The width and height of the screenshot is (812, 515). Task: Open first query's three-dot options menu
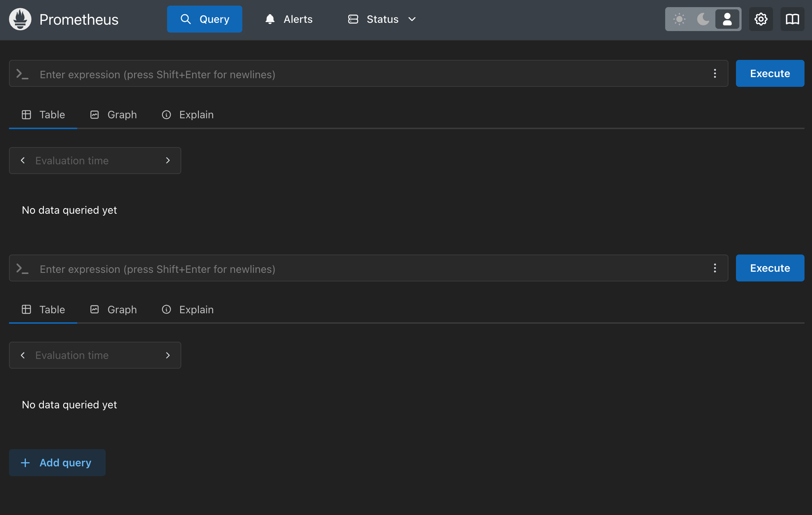point(715,73)
